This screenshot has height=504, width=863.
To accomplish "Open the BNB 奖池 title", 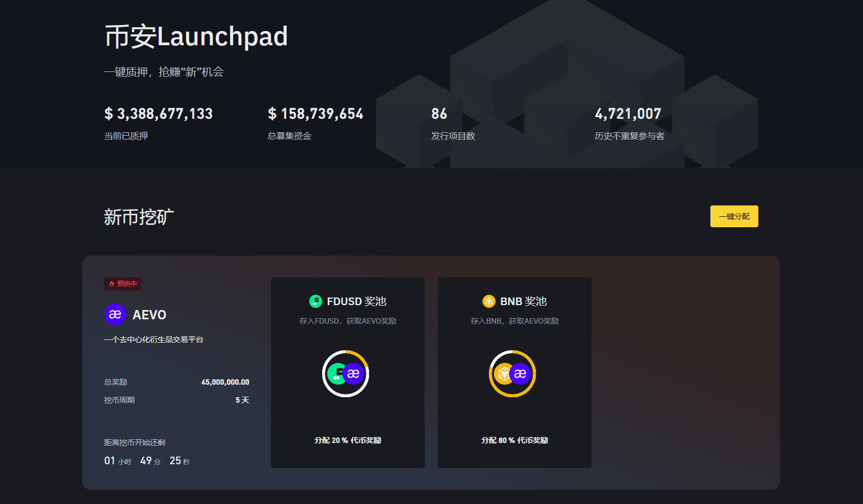I will pos(523,301).
